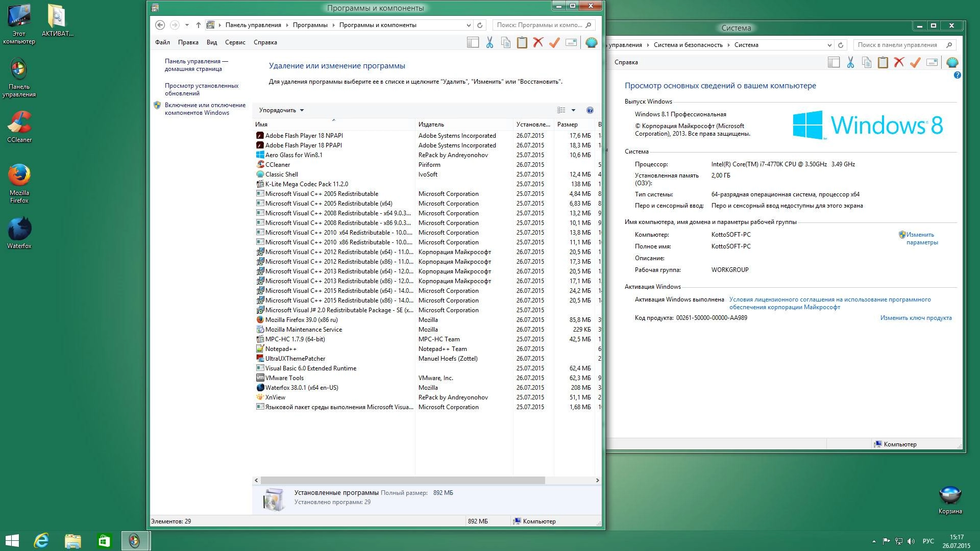Click Cut scissors icon in System window toolbar

coord(850,63)
